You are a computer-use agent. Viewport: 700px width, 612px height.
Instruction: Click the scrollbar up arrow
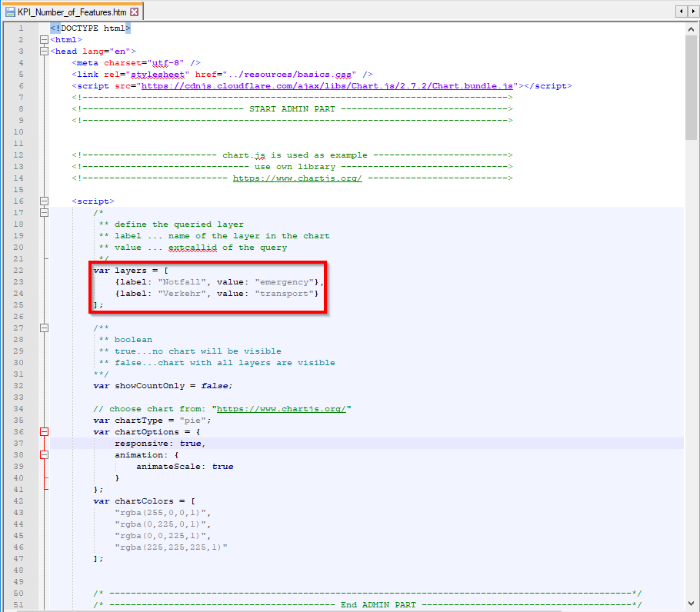click(691, 29)
